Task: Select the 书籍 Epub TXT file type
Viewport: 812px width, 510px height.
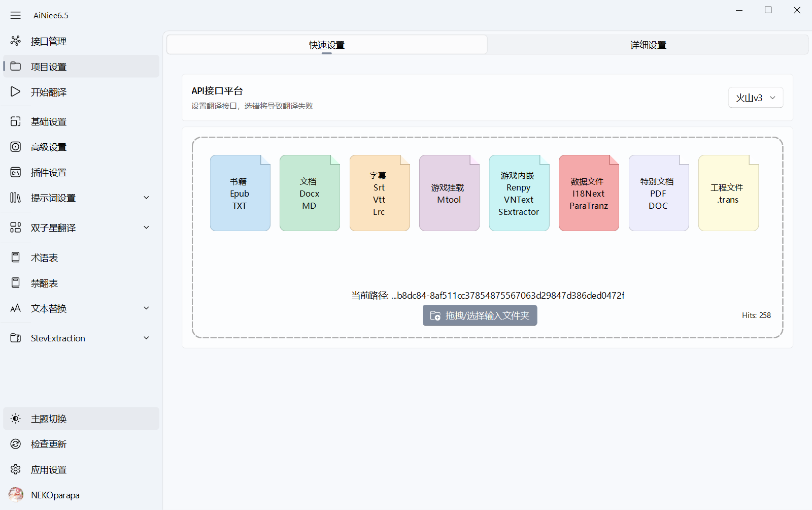Action: coord(240,193)
